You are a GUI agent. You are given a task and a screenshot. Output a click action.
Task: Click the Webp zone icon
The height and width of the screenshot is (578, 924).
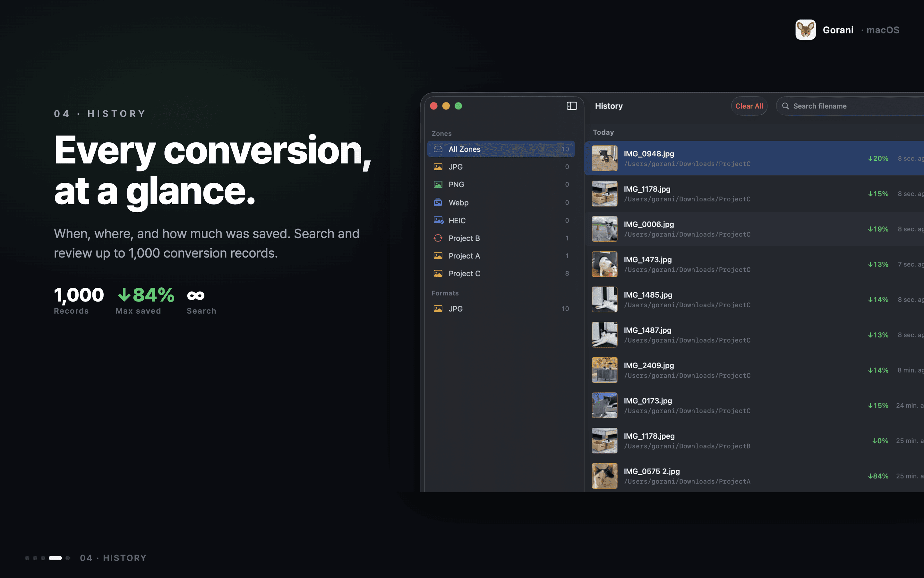[x=438, y=202]
